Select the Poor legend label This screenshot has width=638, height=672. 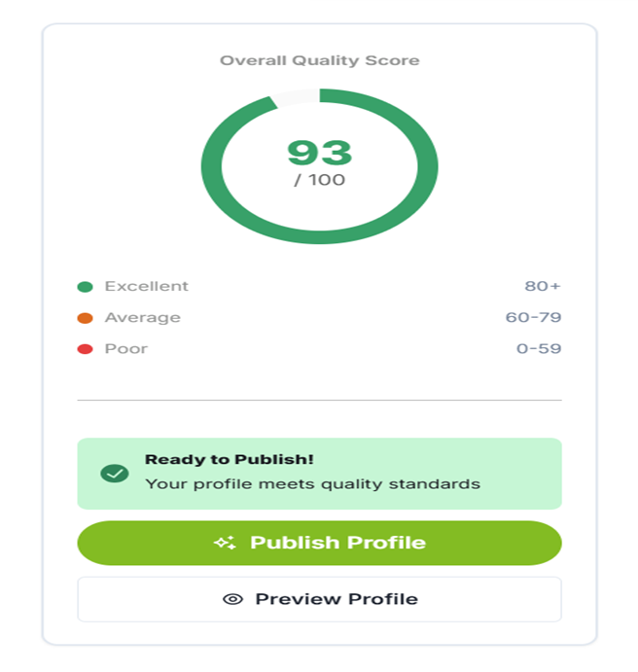click(x=126, y=348)
